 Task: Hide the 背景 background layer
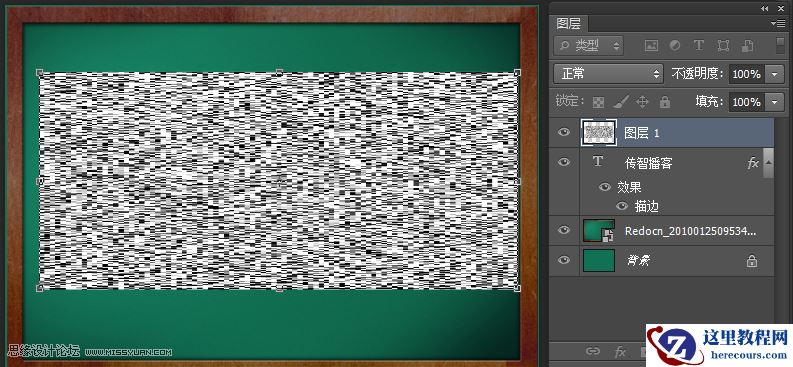(x=563, y=260)
